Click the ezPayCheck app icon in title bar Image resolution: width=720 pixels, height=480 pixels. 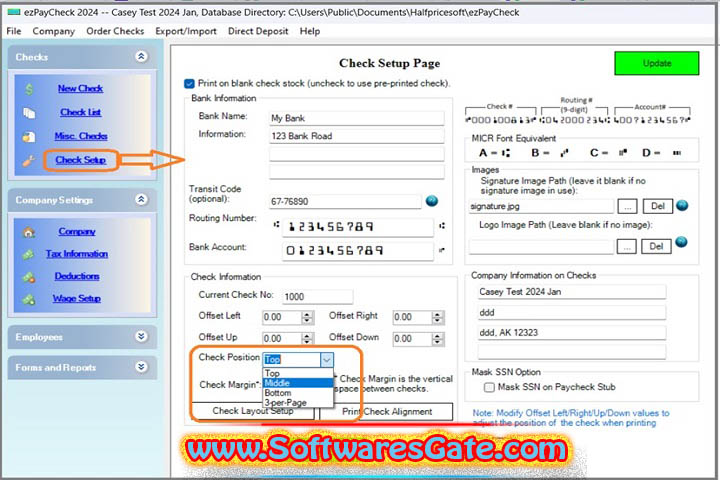14,12
